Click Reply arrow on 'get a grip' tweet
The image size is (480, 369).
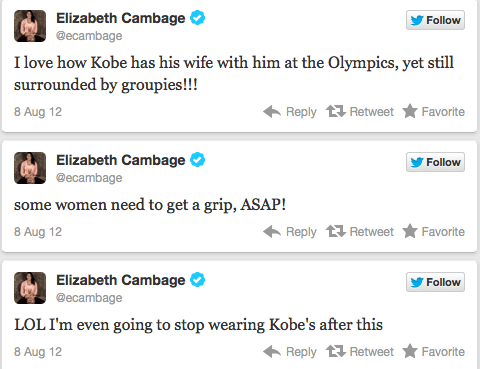tap(272, 232)
